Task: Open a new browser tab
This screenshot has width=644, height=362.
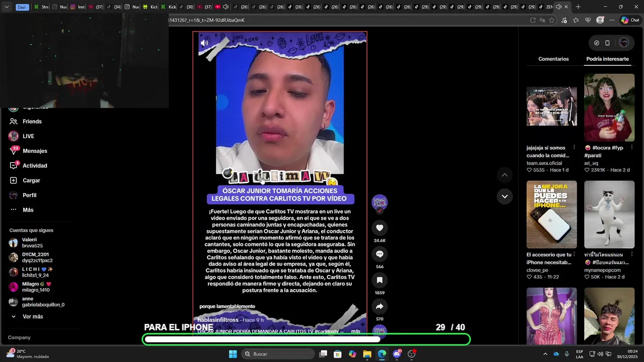Action: (578, 7)
